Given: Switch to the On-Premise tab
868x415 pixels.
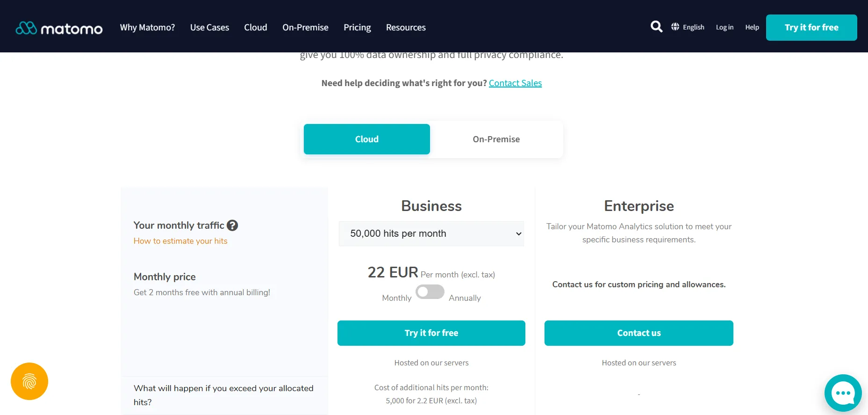Looking at the screenshot, I should tap(496, 139).
